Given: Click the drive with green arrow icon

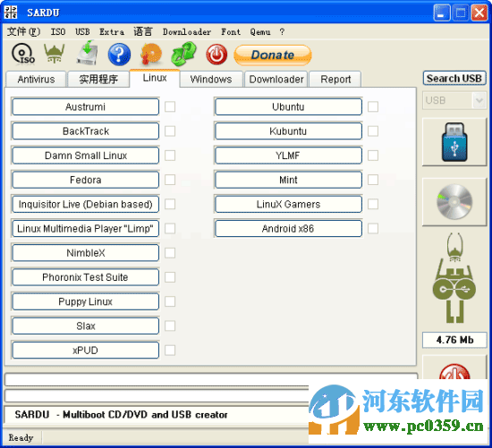Looking at the screenshot, I should point(88,53).
